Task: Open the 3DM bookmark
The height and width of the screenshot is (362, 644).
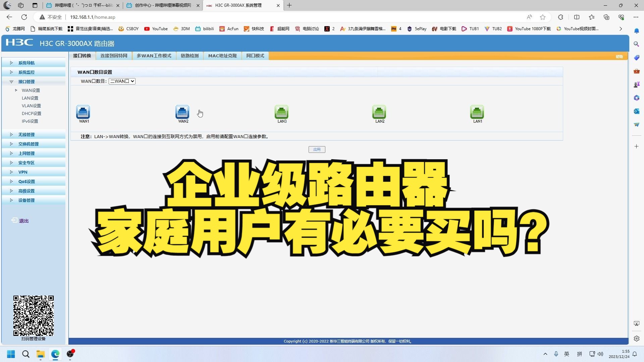Action: [181, 29]
